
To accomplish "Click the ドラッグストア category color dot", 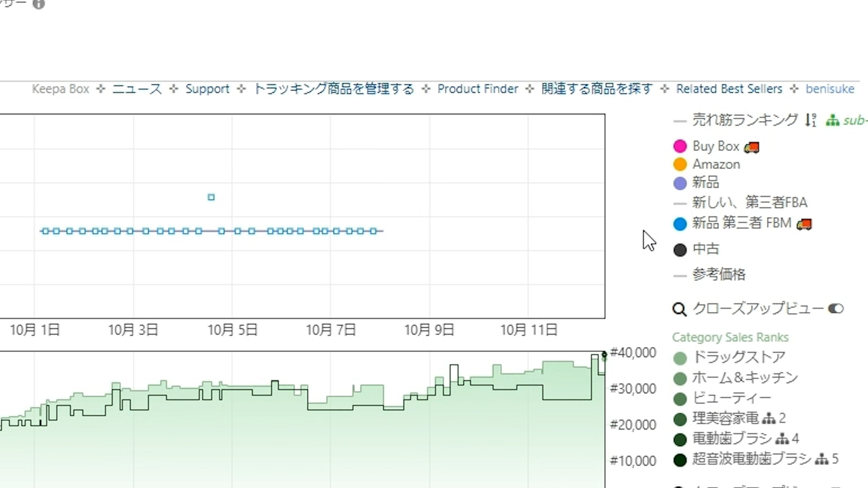I will (x=680, y=359).
